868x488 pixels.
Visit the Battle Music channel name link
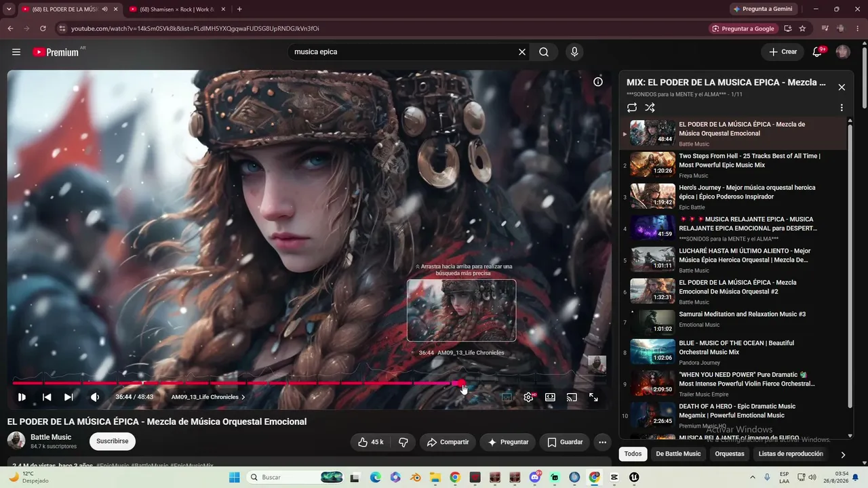tap(51, 437)
